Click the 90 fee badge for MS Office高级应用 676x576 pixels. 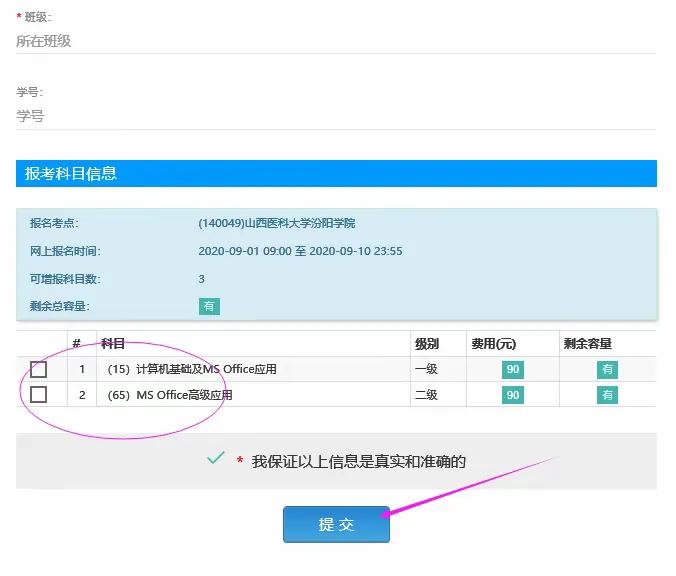point(513,395)
